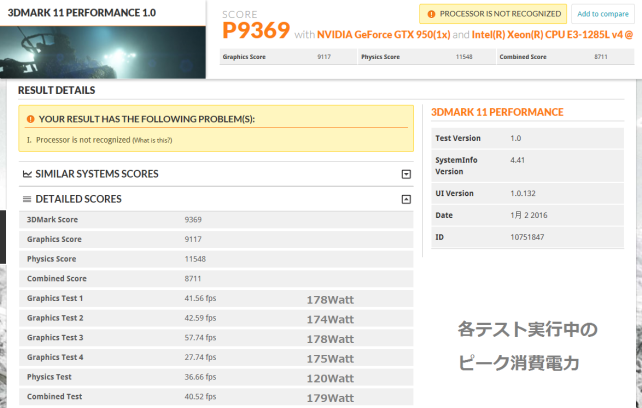Click the Intel(R) Xeon(R) CPU E3-1285L v4 link

coord(552,34)
